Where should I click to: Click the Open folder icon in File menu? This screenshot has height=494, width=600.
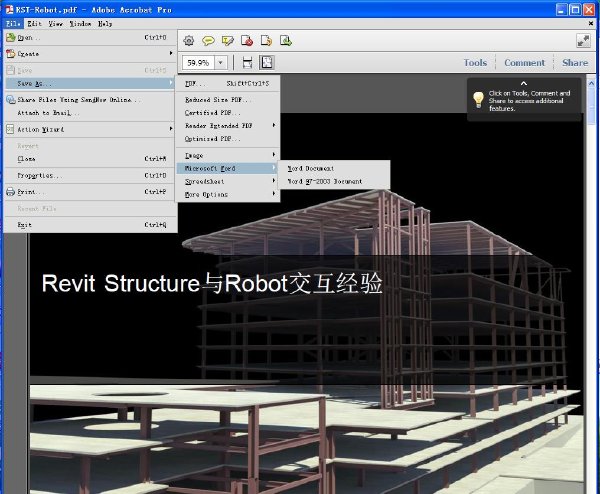(x=10, y=37)
